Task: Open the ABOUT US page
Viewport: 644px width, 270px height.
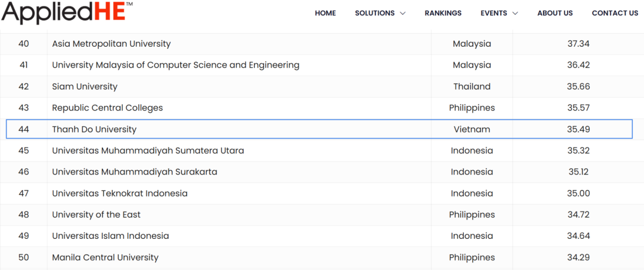Action: pos(555,13)
